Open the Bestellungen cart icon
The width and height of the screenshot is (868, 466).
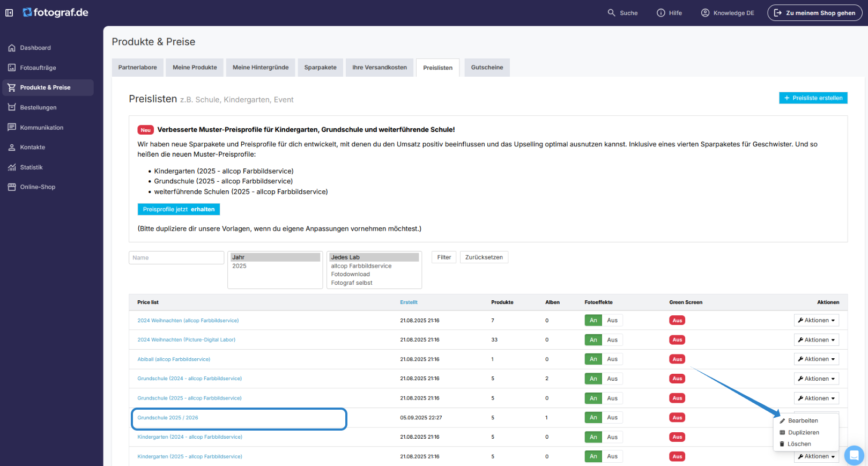(12, 107)
